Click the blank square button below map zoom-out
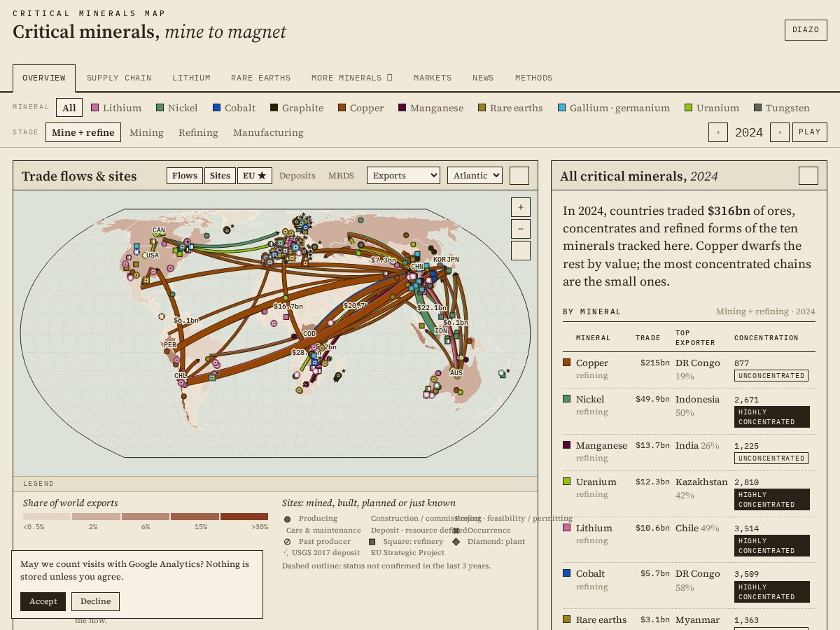Image resolution: width=840 pixels, height=630 pixels. (x=521, y=251)
